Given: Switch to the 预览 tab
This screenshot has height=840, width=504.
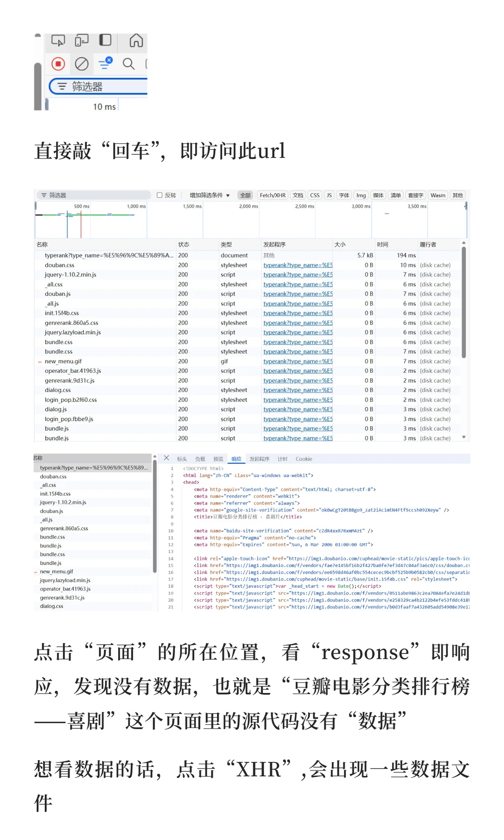Looking at the screenshot, I should click(x=218, y=459).
